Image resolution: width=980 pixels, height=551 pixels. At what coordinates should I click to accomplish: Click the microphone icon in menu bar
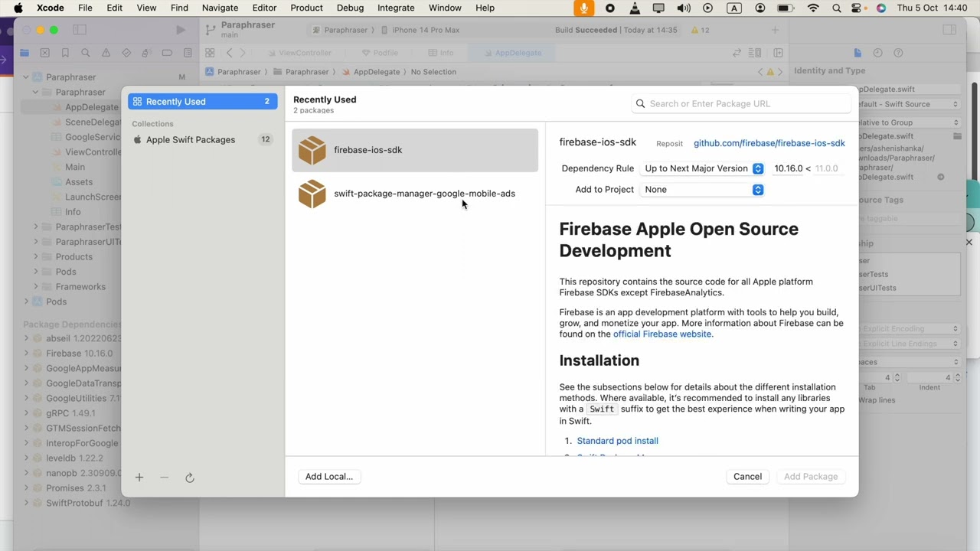[x=583, y=8]
